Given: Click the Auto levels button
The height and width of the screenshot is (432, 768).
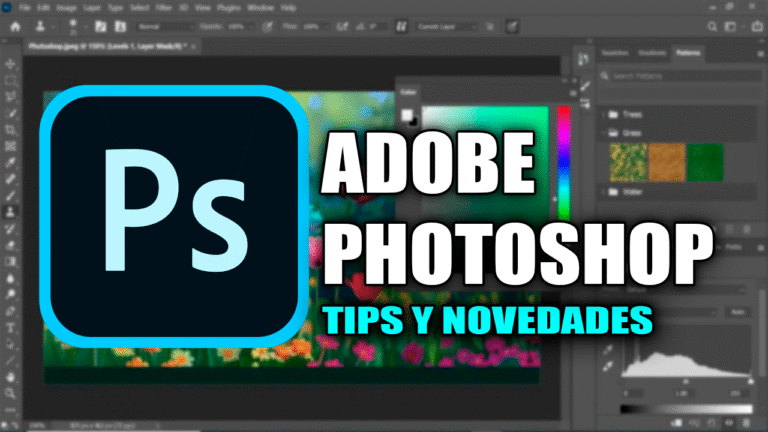Looking at the screenshot, I should pos(738,312).
